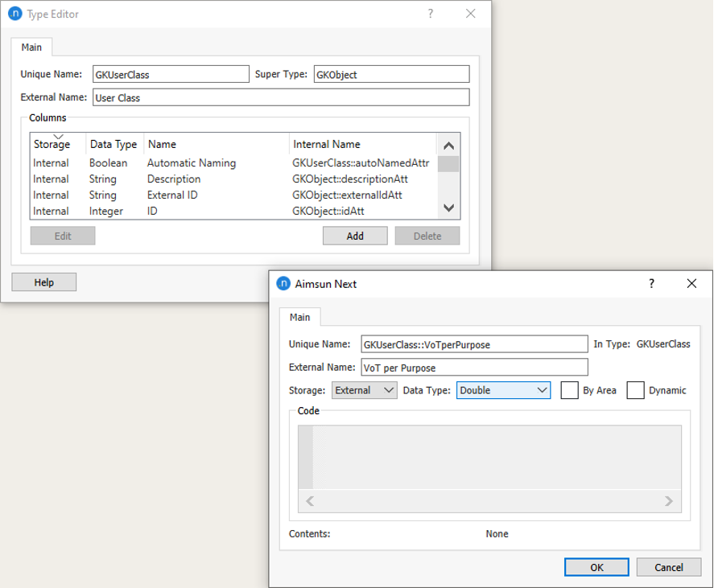
Task: Open the Storage dropdown set to External
Action: pyautogui.click(x=365, y=390)
